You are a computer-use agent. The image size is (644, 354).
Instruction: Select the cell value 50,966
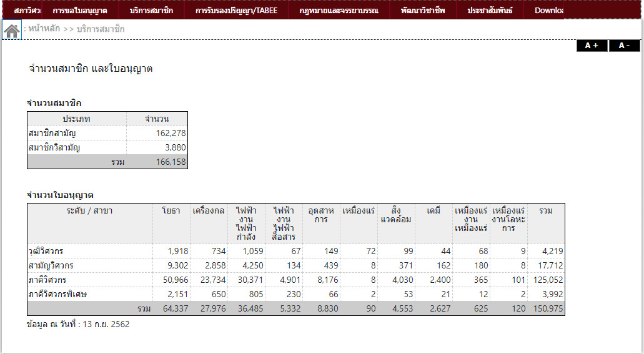coord(176,280)
